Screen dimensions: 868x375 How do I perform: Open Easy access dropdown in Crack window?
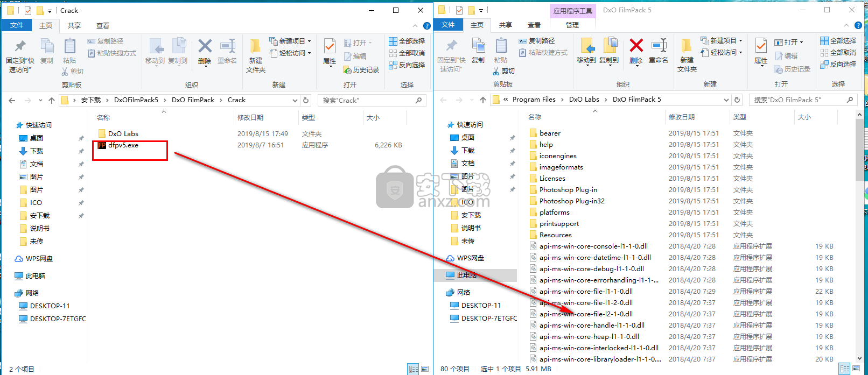(x=290, y=53)
